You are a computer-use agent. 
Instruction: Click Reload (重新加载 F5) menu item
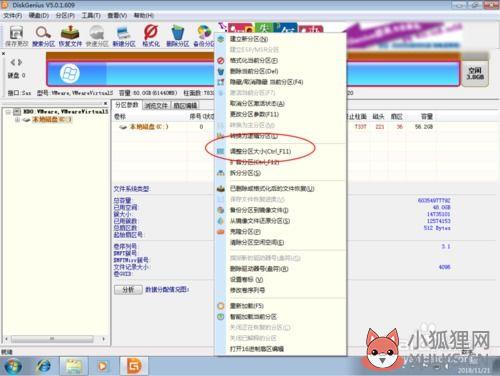pos(247,306)
